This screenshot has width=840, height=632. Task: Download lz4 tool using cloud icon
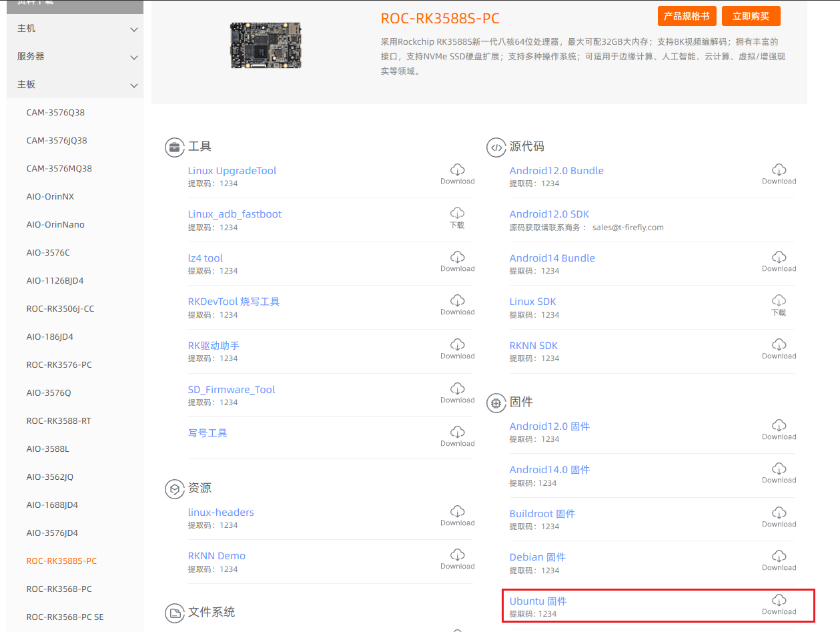(458, 257)
